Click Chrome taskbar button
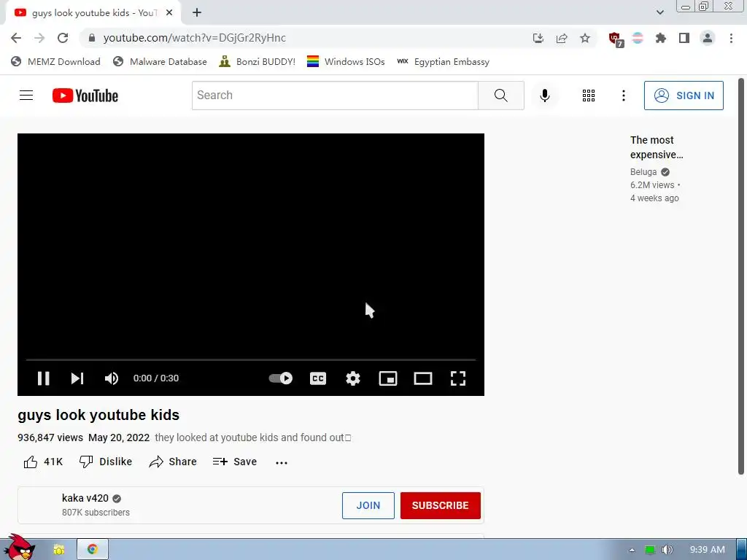This screenshot has width=747, height=560. (x=93, y=550)
